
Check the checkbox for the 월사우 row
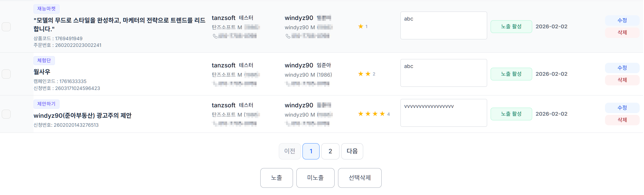tap(6, 74)
